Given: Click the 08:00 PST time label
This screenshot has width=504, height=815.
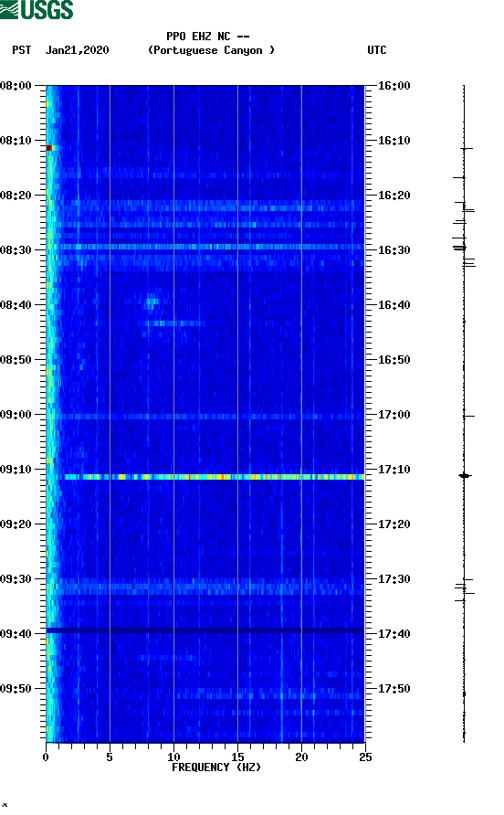Looking at the screenshot, I should point(16,86).
